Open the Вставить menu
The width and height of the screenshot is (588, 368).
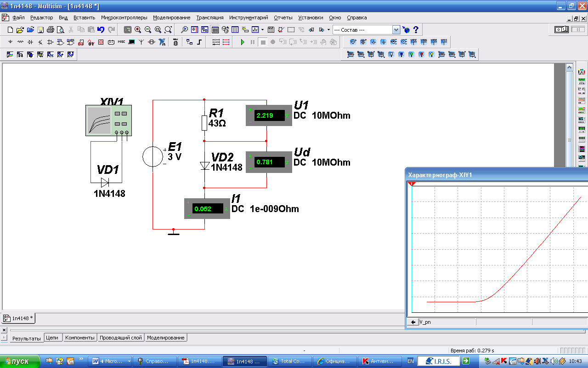click(x=84, y=17)
